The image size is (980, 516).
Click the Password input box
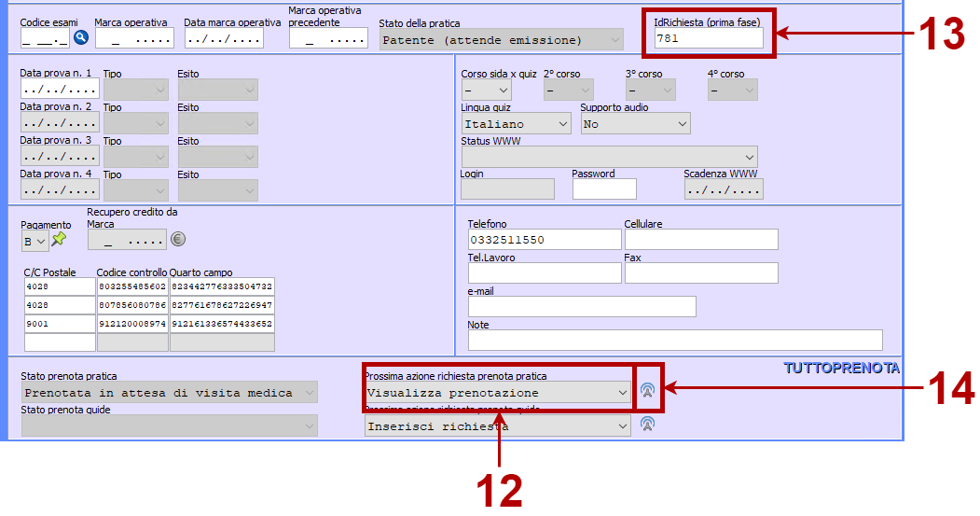[x=603, y=189]
